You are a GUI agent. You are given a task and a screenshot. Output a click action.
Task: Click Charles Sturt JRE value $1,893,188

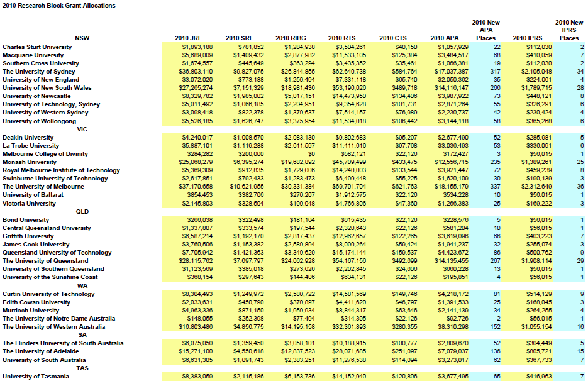[197, 47]
